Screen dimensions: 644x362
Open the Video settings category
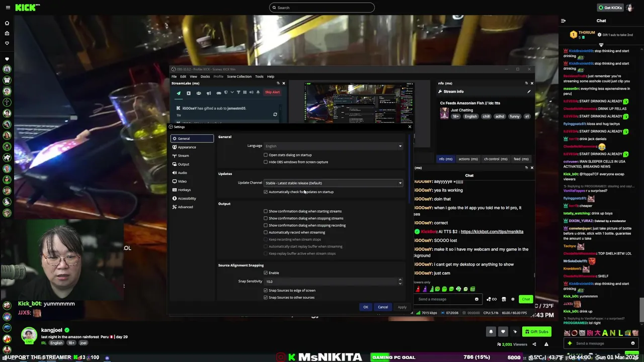(x=192, y=181)
